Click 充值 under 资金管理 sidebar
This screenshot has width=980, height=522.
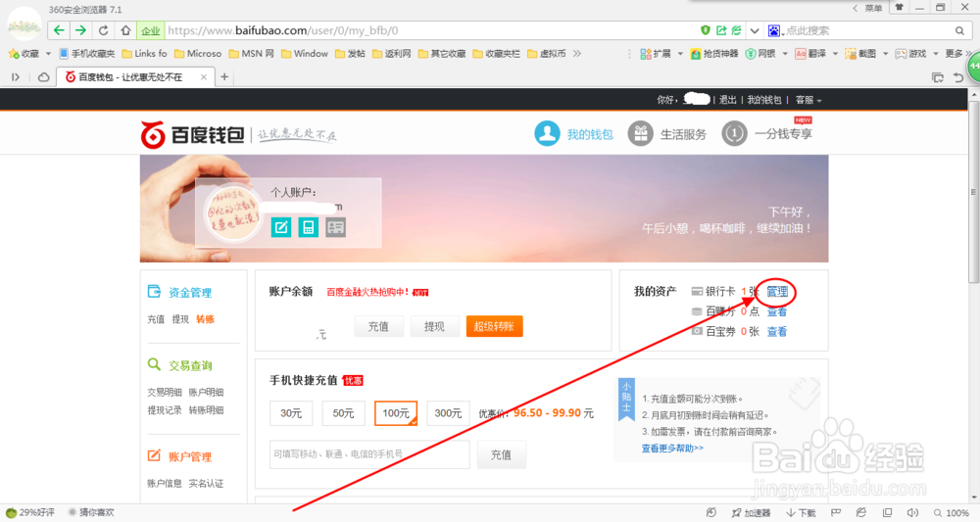coord(156,319)
